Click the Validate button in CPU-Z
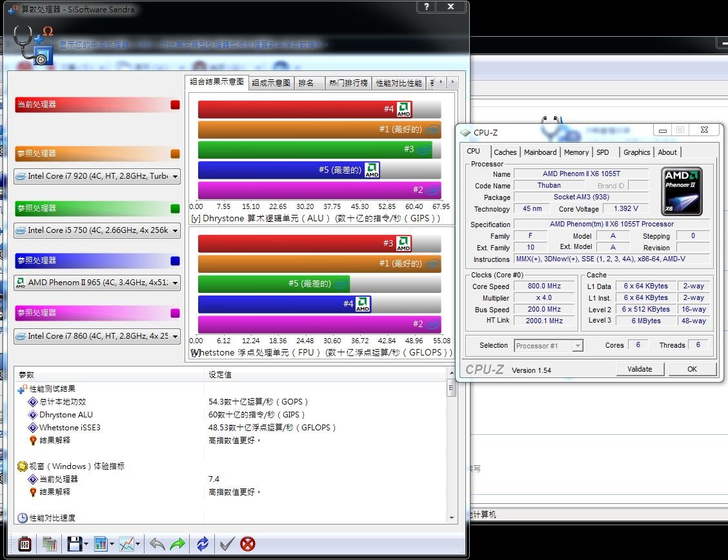Viewport: 728px width, 560px height. point(640,369)
